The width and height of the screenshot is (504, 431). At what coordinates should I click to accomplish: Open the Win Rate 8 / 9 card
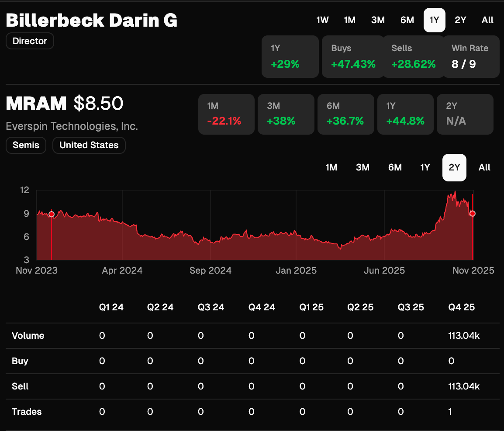tap(471, 57)
